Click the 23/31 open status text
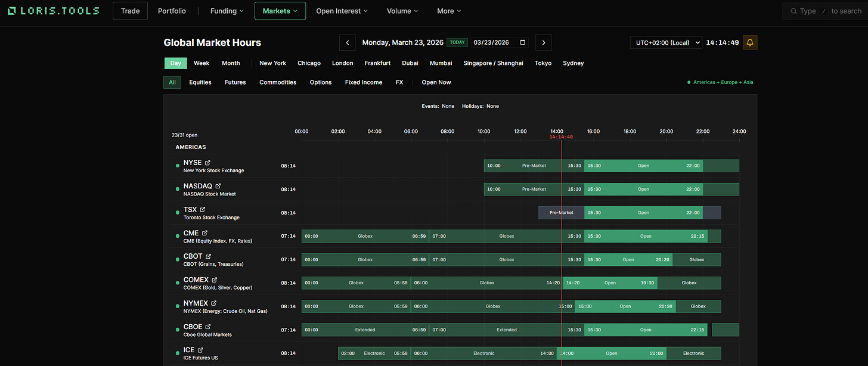The width and height of the screenshot is (868, 366). (x=184, y=135)
